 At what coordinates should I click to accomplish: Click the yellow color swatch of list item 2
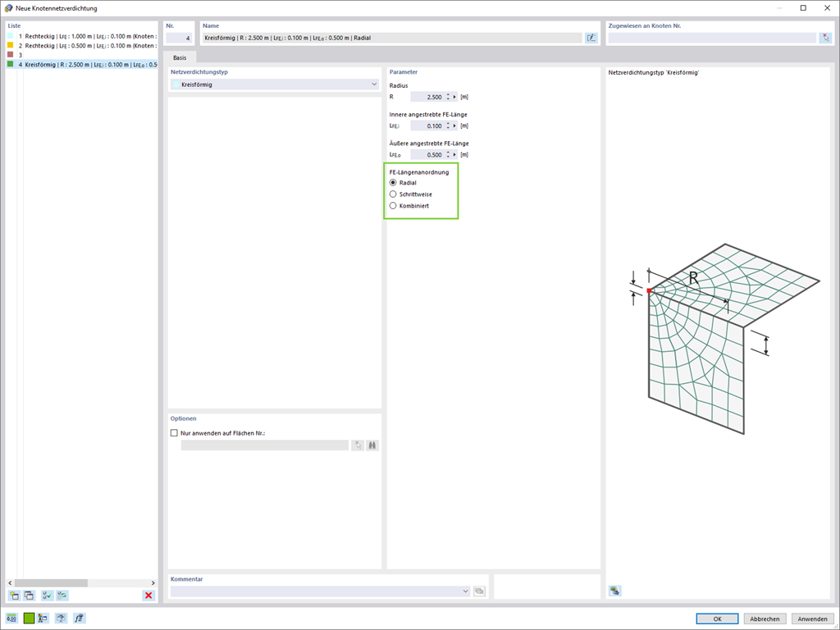[x=10, y=46]
